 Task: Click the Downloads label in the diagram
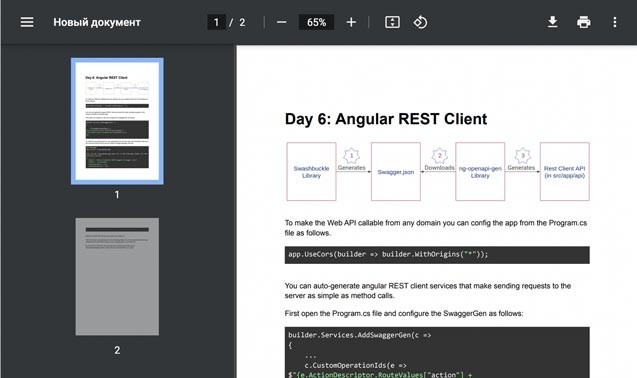(439, 167)
